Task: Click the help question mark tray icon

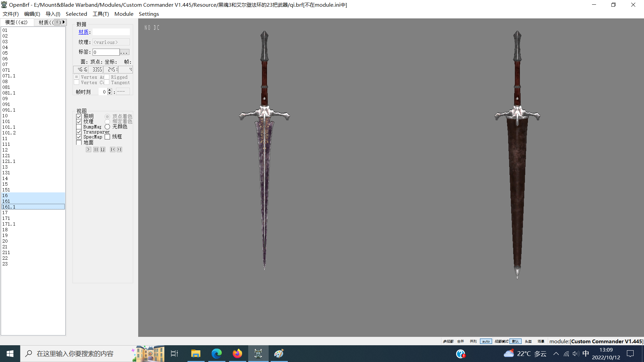Action: (461, 354)
